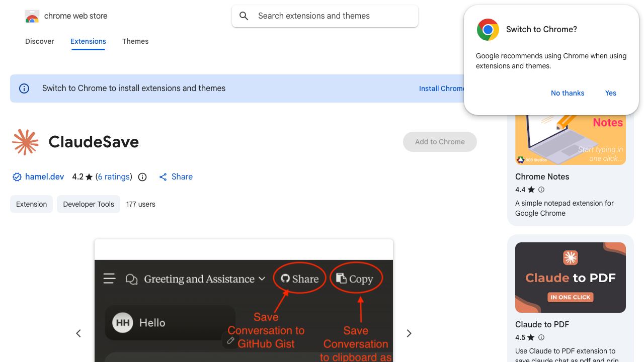Click the magnifier icon in search bar
The width and height of the screenshot is (644, 362).
[244, 16]
